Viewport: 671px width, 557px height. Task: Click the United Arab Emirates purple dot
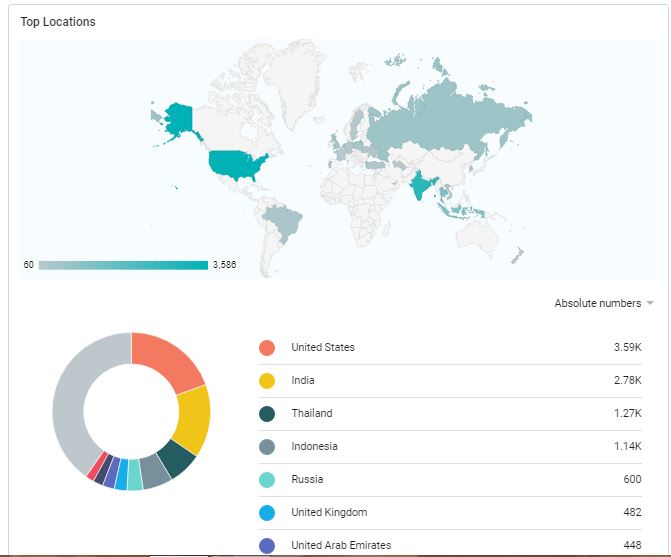point(267,546)
